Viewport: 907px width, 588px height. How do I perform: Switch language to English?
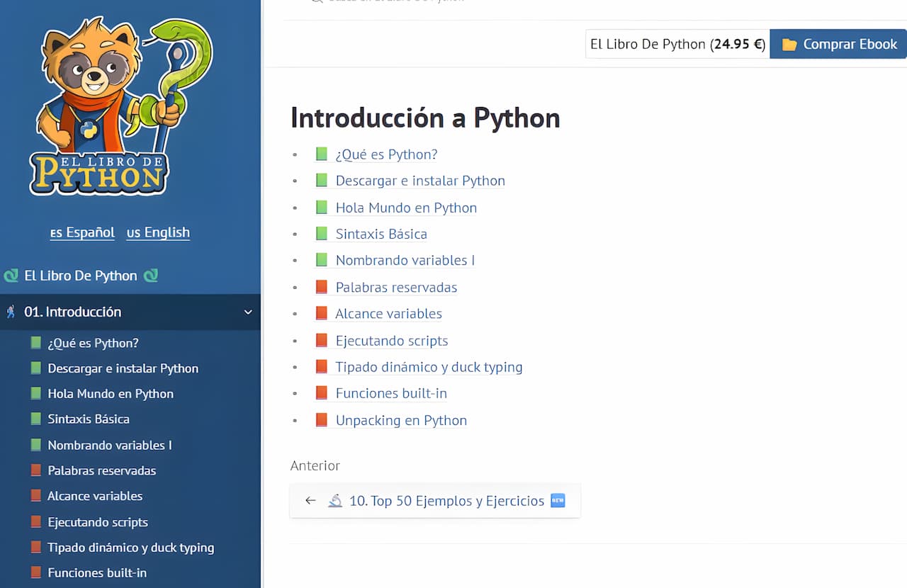tap(158, 232)
